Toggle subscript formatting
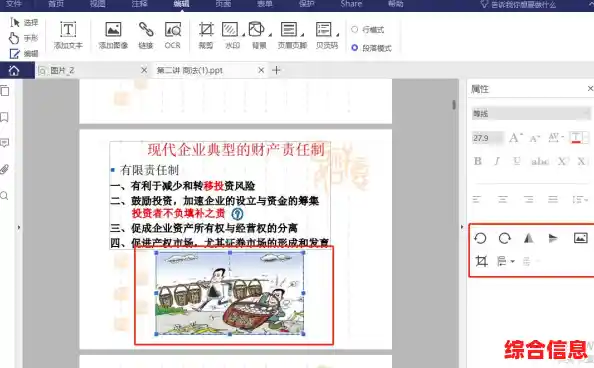The image size is (594, 368). coord(582,161)
